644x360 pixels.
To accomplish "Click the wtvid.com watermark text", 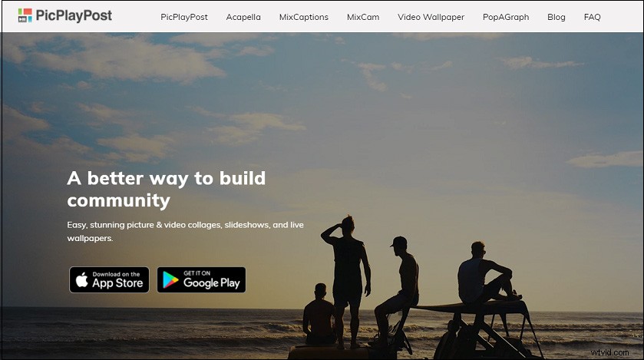I will [x=609, y=352].
